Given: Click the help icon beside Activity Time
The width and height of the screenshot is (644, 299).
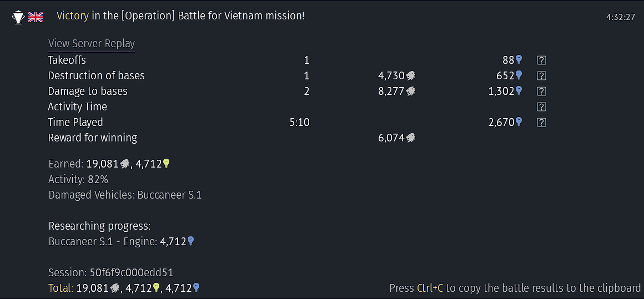Looking at the screenshot, I should (x=541, y=107).
